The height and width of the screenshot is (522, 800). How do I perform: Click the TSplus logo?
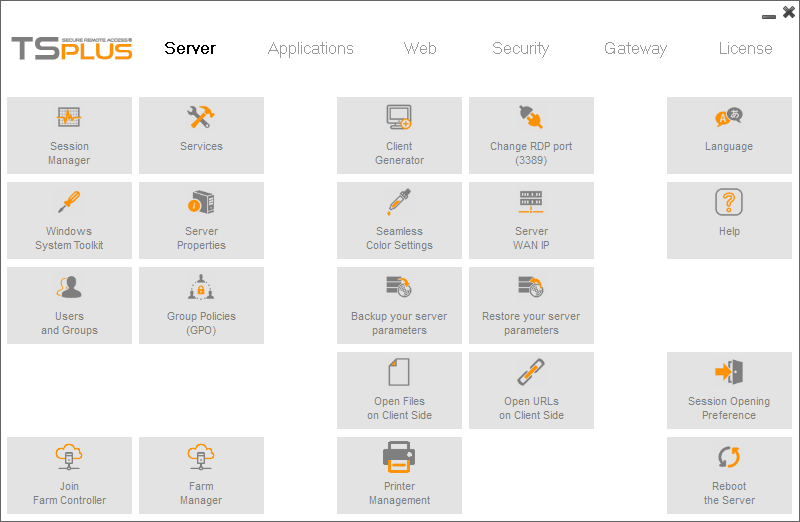pyautogui.click(x=72, y=48)
